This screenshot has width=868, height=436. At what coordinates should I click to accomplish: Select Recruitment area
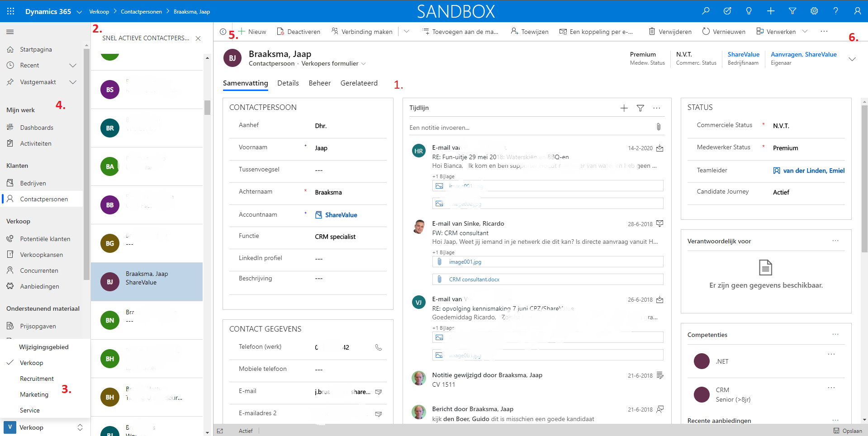click(x=37, y=379)
